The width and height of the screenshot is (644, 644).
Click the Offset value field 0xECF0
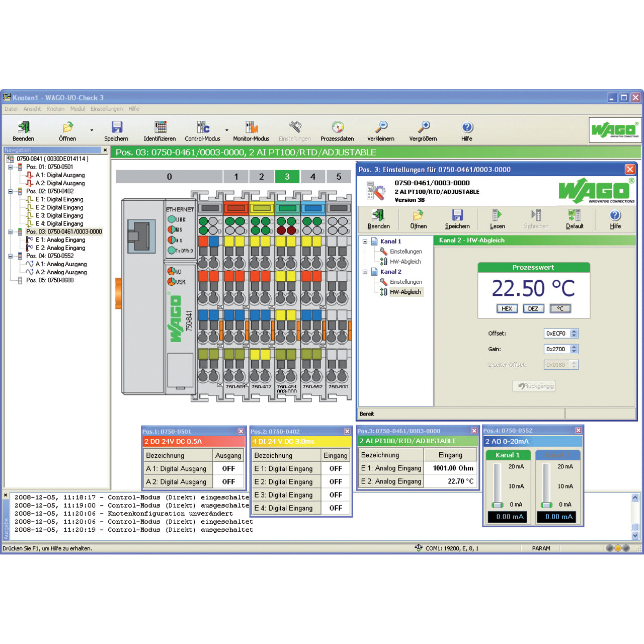point(557,334)
